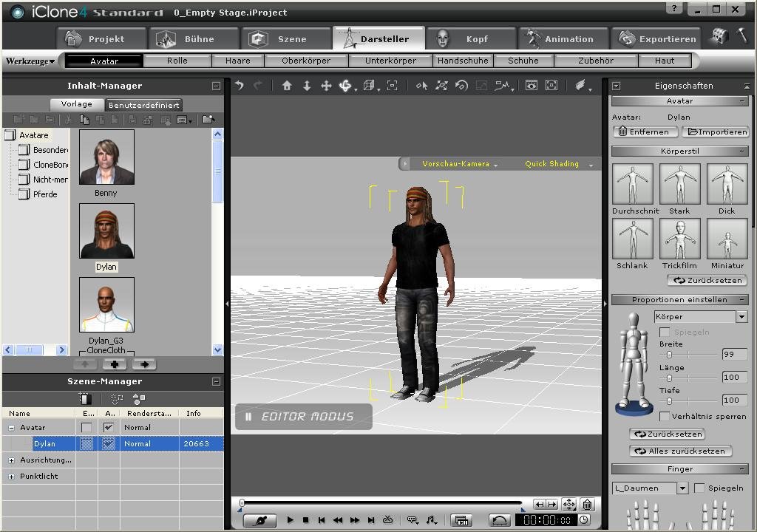Toggle the Spiegeln checkbox under Finger
Screen dimensions: 757x532
(699, 488)
